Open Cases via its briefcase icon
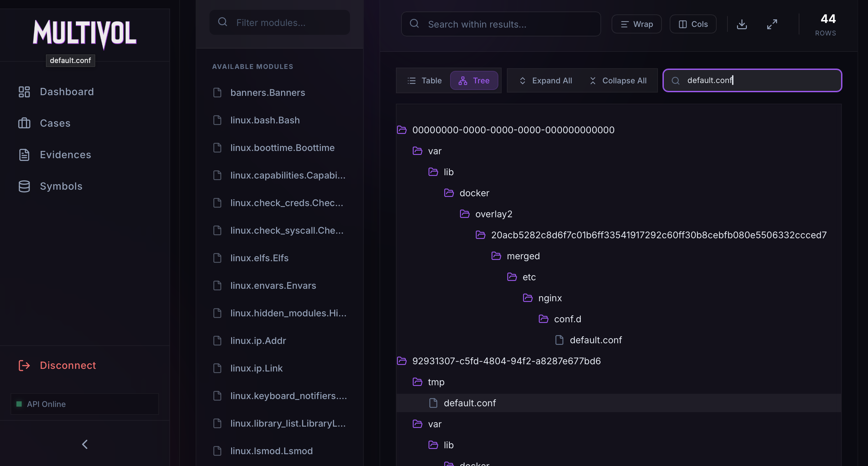The height and width of the screenshot is (466, 868). tap(24, 123)
